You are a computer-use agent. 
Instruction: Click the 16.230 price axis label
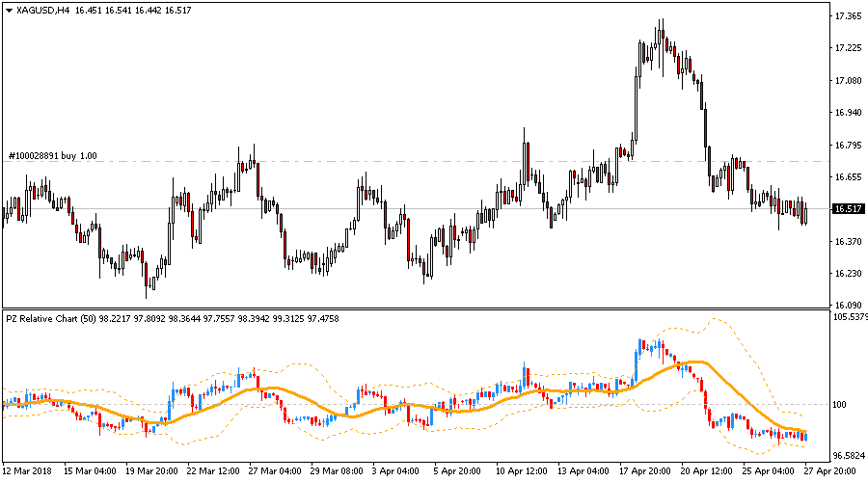coord(848,273)
